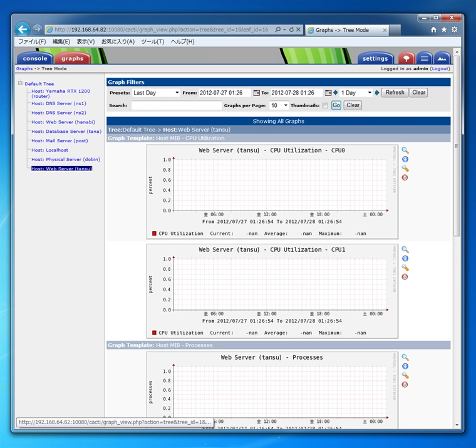Go forward with browser forward arrow
The width and height of the screenshot is (476, 448).
point(37,29)
